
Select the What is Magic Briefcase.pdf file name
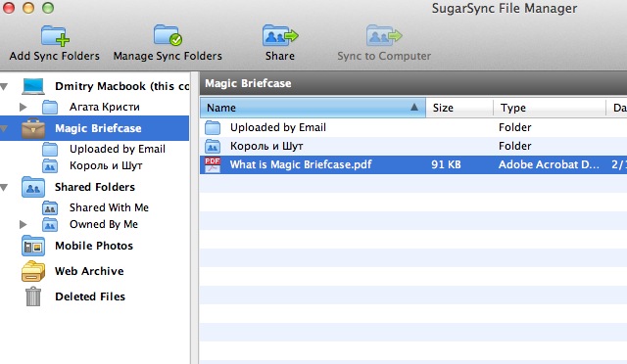(x=301, y=164)
